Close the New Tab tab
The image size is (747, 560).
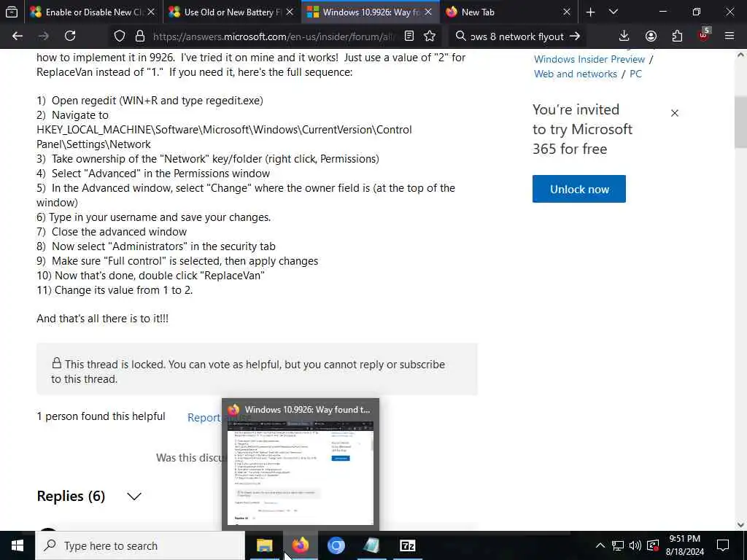566,12
